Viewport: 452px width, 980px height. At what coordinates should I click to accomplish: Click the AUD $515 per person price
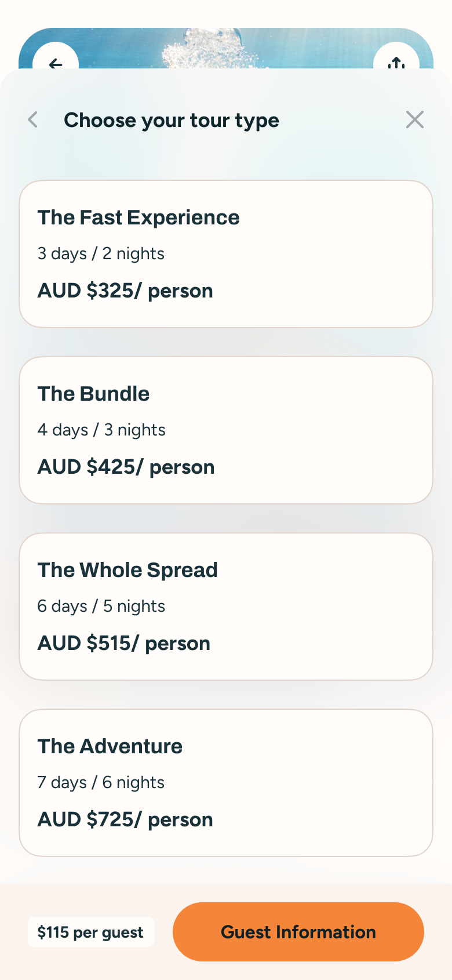point(124,643)
